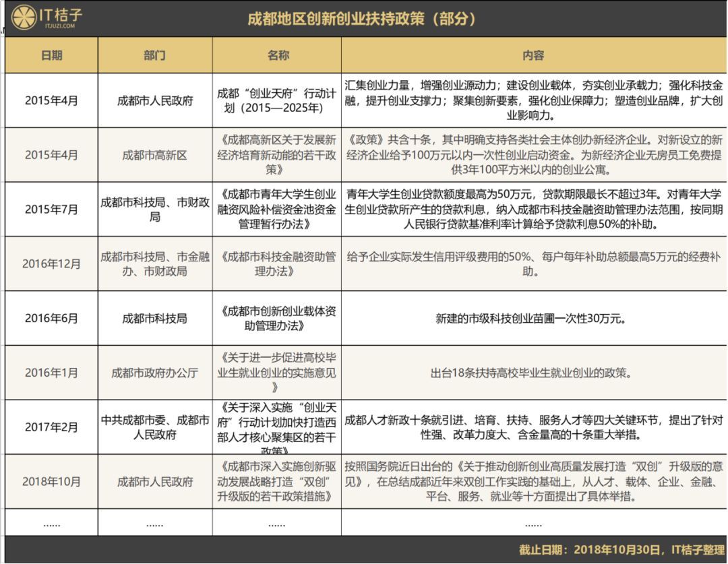Click the table title 成都地区创新创业扶持政策（部分）

(x=364, y=20)
